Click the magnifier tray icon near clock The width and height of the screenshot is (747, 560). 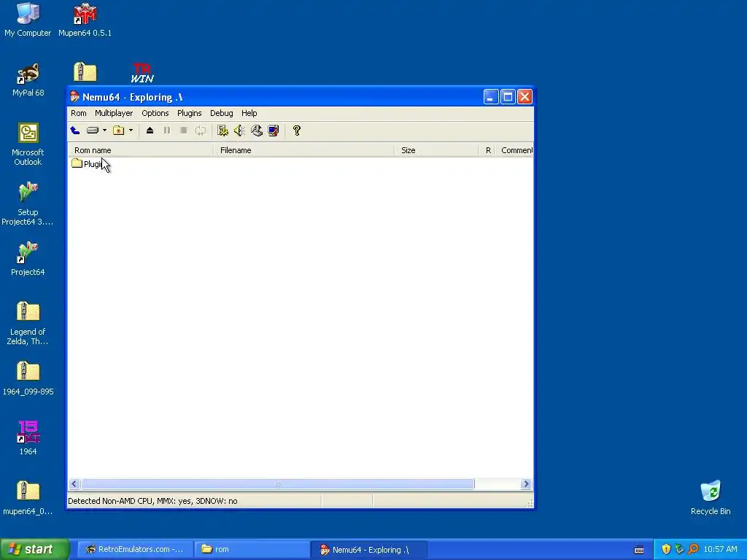693,550
